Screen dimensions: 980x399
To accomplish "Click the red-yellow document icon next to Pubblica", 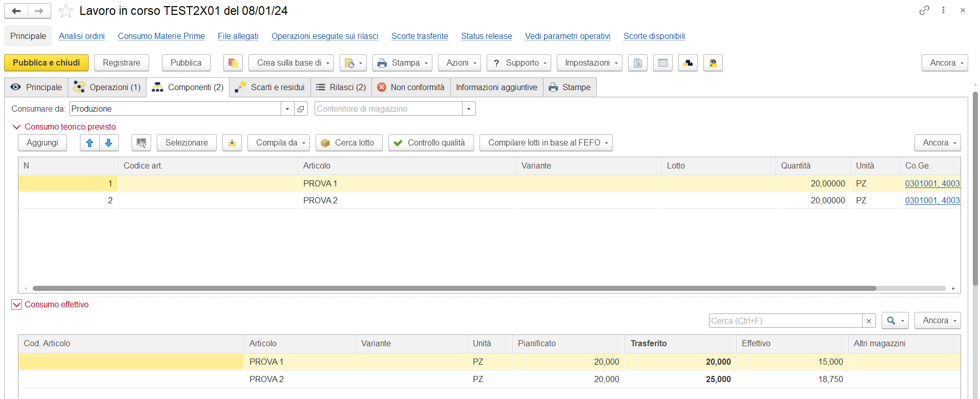I will click(233, 63).
